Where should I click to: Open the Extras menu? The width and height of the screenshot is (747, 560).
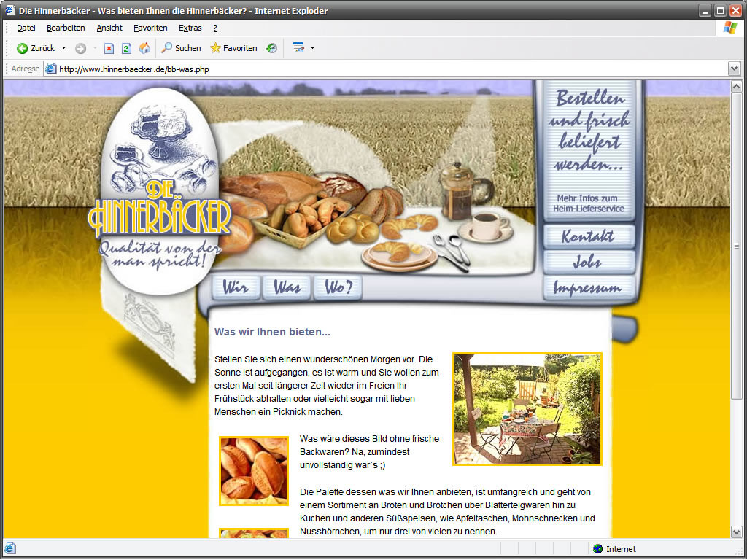tap(190, 28)
